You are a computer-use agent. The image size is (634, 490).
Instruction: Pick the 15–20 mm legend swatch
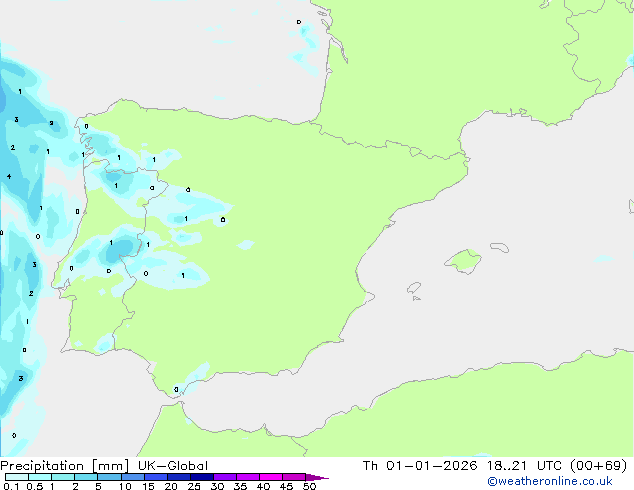pos(155,477)
